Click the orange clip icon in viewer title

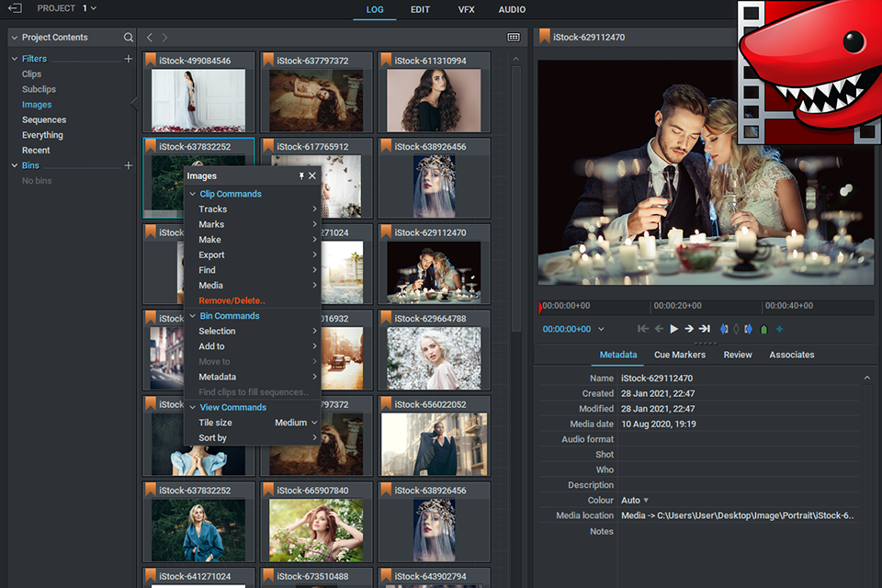tap(545, 37)
